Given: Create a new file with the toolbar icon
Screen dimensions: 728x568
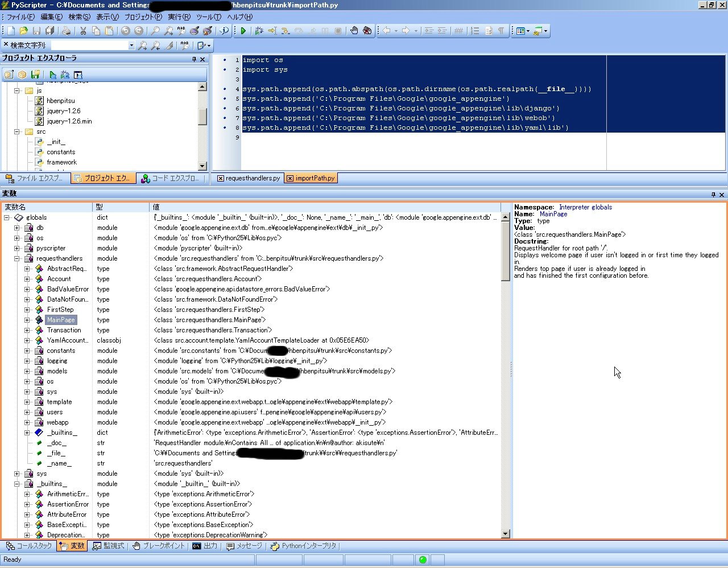Looking at the screenshot, I should point(11,31).
